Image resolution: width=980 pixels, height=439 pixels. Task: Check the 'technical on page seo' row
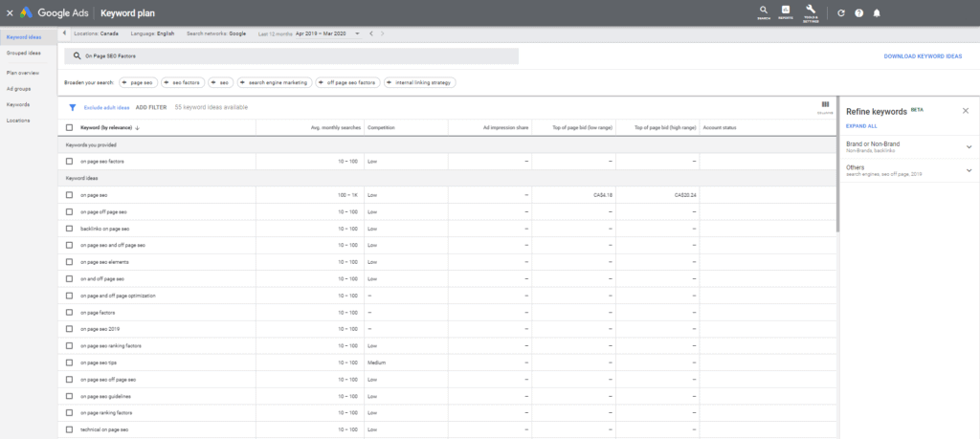tap(69, 430)
